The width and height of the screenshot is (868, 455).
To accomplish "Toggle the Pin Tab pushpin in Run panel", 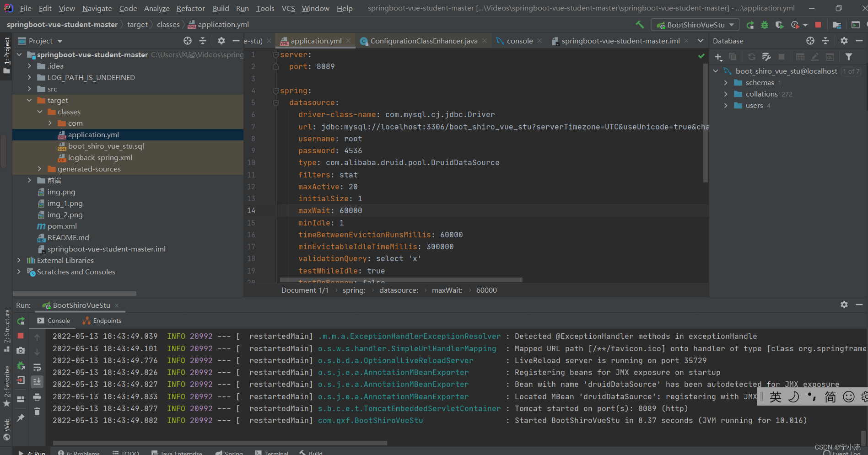I will click(21, 418).
